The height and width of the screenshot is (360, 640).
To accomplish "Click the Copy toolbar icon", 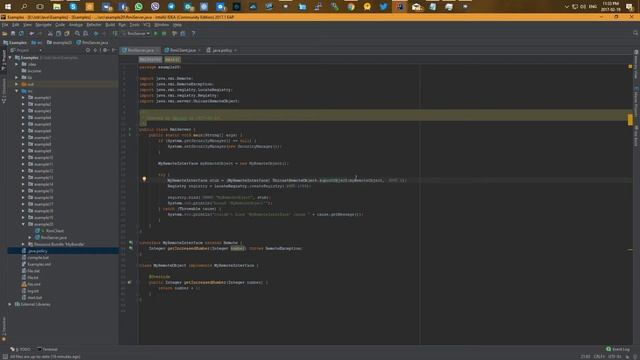I will (x=58, y=33).
